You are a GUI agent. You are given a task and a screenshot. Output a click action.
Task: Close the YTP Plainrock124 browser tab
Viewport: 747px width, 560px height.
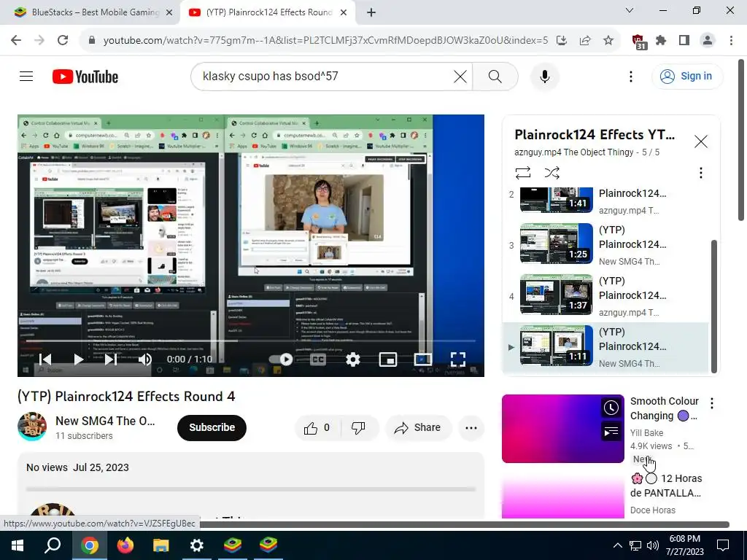point(344,12)
